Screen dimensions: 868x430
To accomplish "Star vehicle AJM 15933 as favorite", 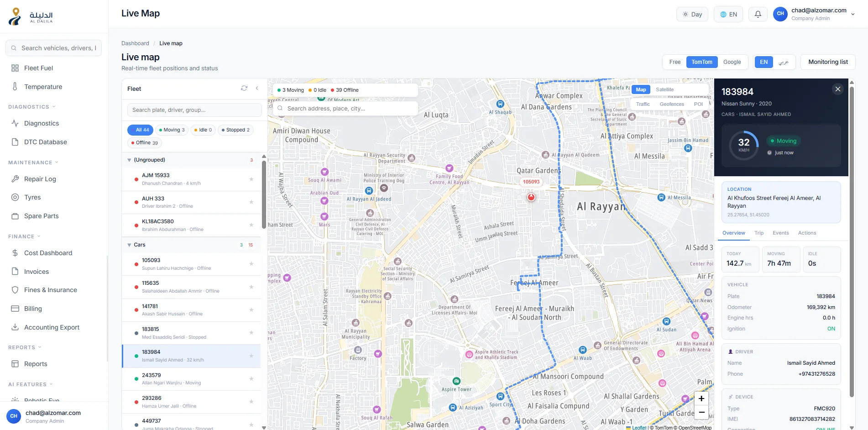I will click(251, 179).
